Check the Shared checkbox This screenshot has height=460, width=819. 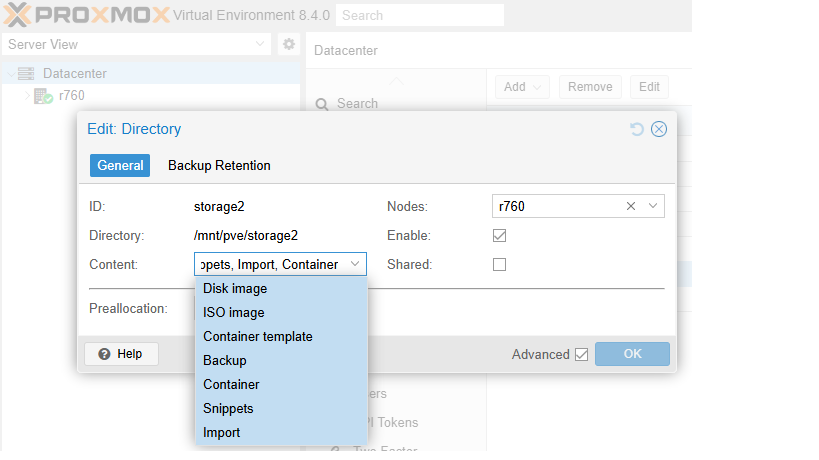point(500,265)
